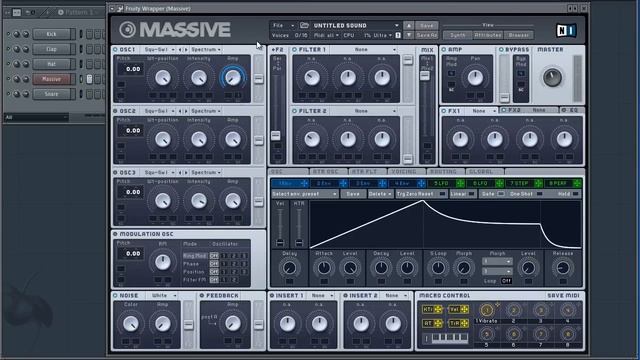Image resolution: width=640 pixels, height=360 pixels.
Task: Toggle the OSC1 power button
Action: pos(115,49)
